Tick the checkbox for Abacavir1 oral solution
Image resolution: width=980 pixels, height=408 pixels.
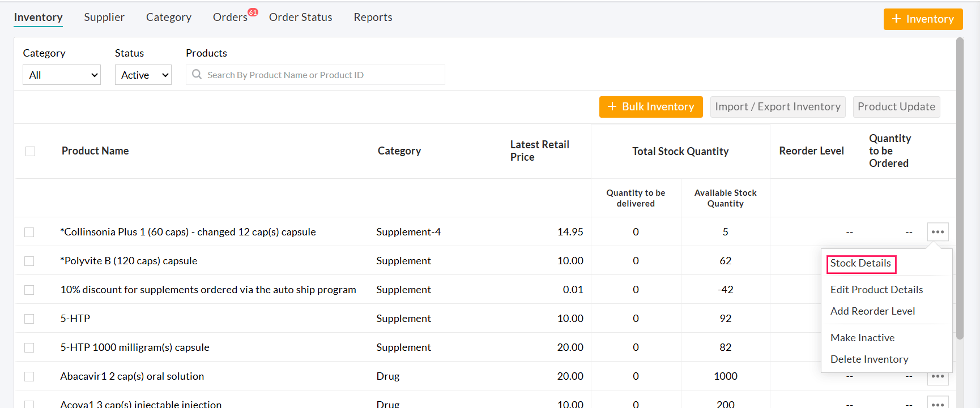click(x=29, y=376)
